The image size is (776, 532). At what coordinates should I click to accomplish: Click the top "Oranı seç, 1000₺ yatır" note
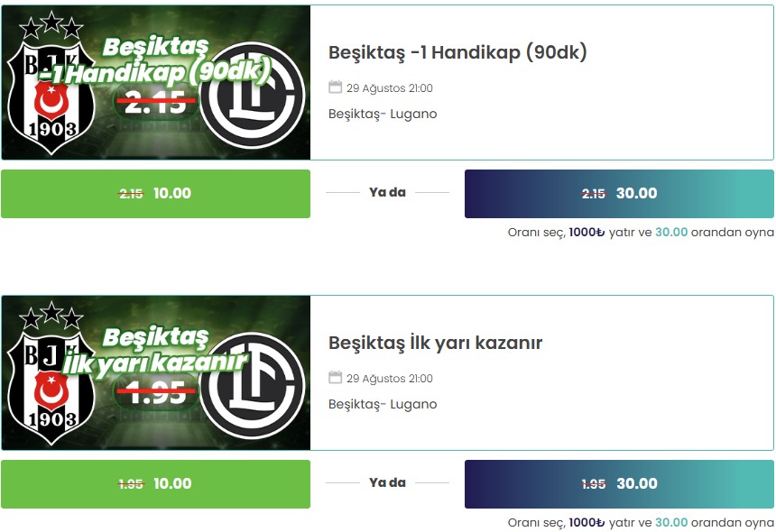click(x=641, y=233)
